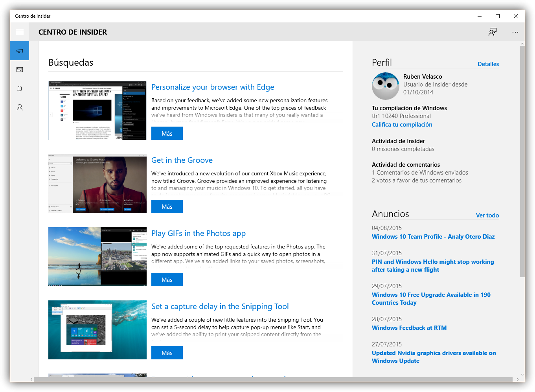Select the megaphone announcements sidebar icon
The image size is (535, 392).
(x=20, y=51)
